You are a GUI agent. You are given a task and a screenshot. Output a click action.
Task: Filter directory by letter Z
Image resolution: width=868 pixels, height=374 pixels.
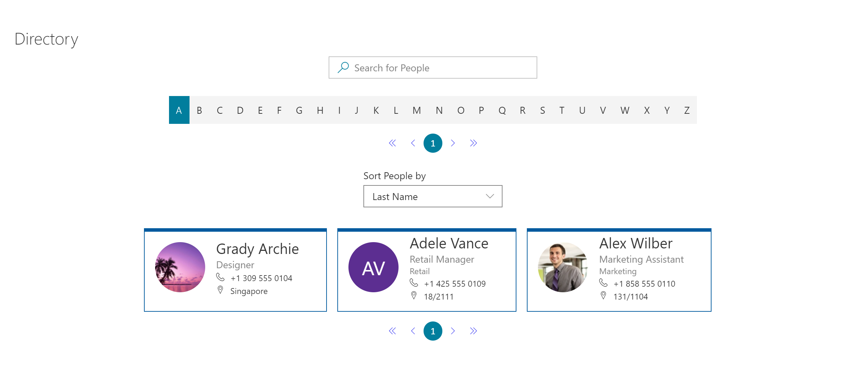[687, 110]
